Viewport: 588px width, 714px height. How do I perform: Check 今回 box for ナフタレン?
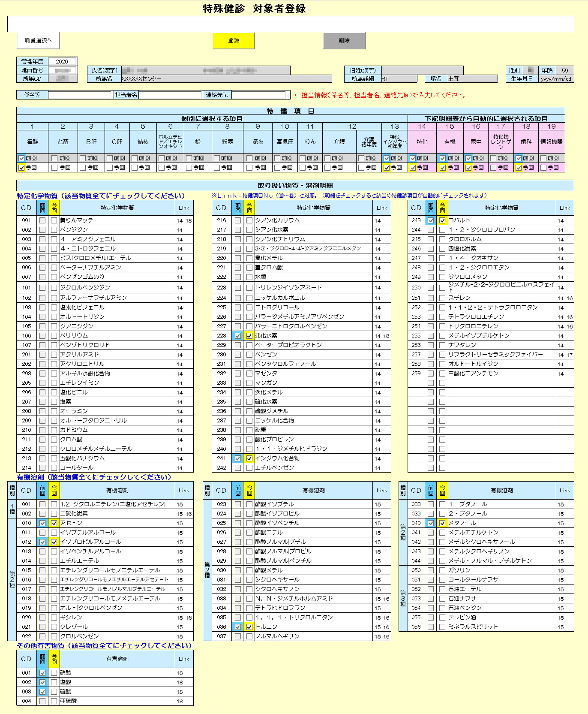coord(442,345)
